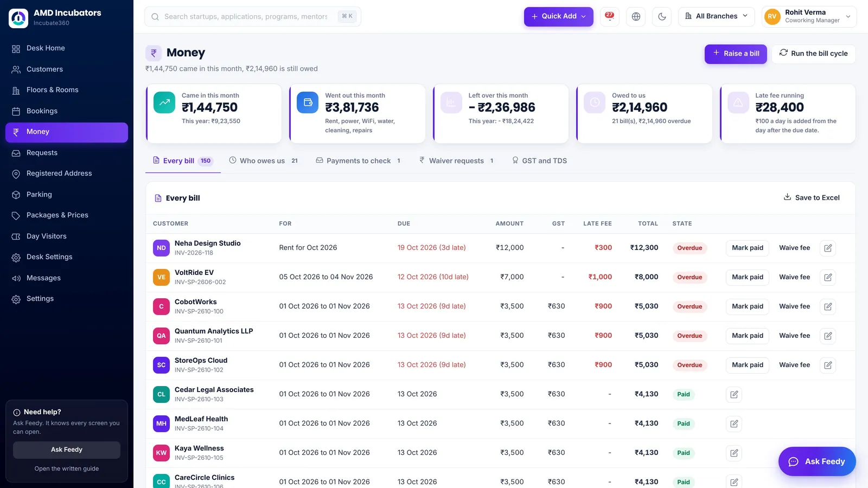Edit the CobotWorks bill pencil icon
Image resolution: width=868 pixels, height=488 pixels.
(828, 307)
